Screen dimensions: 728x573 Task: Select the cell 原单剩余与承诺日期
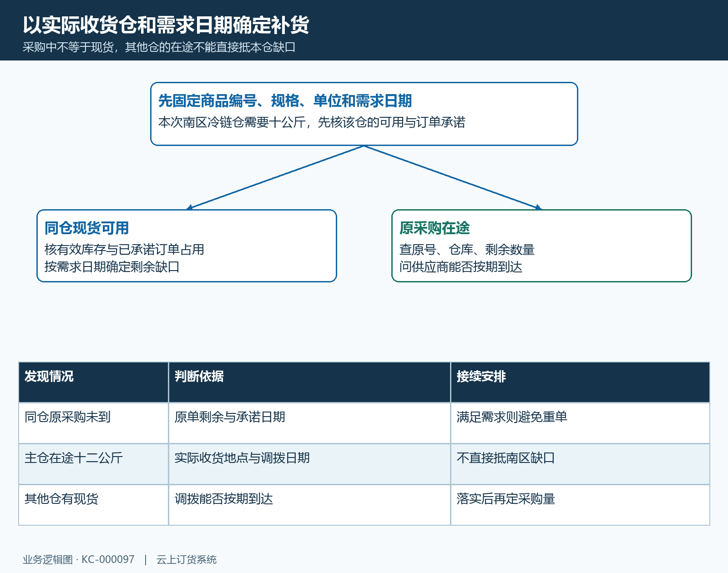point(309,423)
